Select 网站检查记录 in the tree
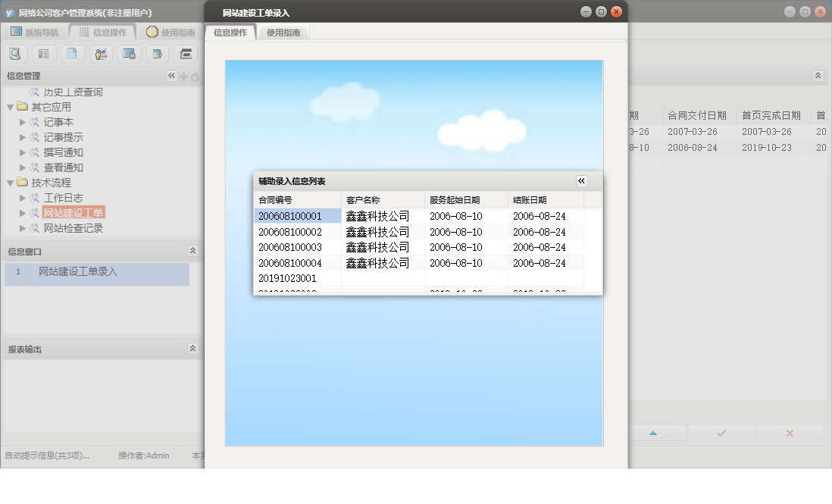 (x=73, y=228)
